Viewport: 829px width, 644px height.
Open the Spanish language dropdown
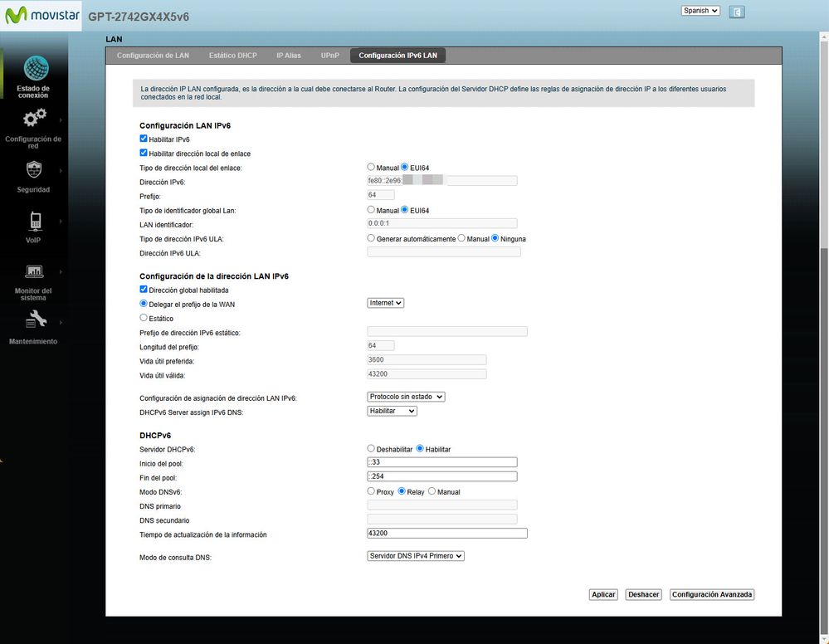tap(700, 11)
